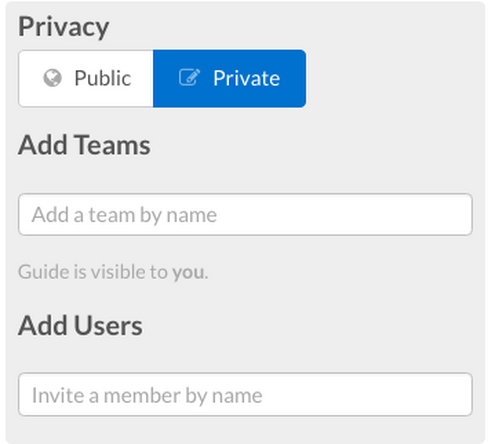Image resolution: width=488 pixels, height=444 pixels.
Task: Click the 'Invite a member by name' field
Action: (x=245, y=394)
